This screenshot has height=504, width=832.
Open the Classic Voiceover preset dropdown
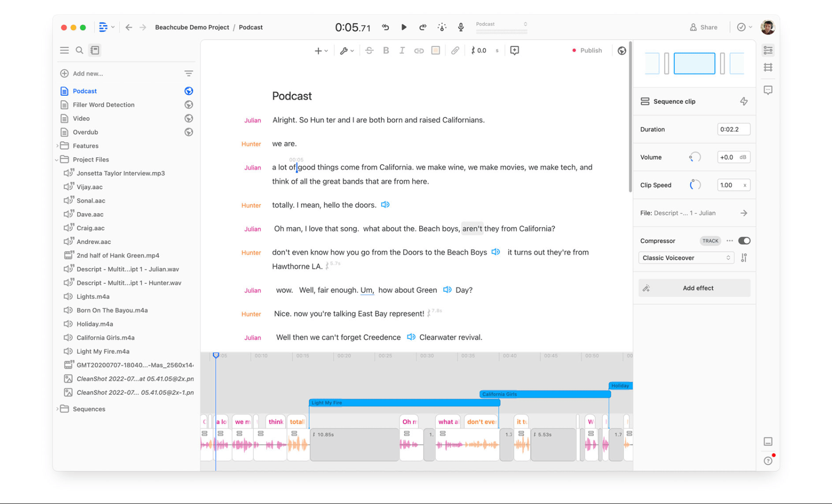click(686, 258)
